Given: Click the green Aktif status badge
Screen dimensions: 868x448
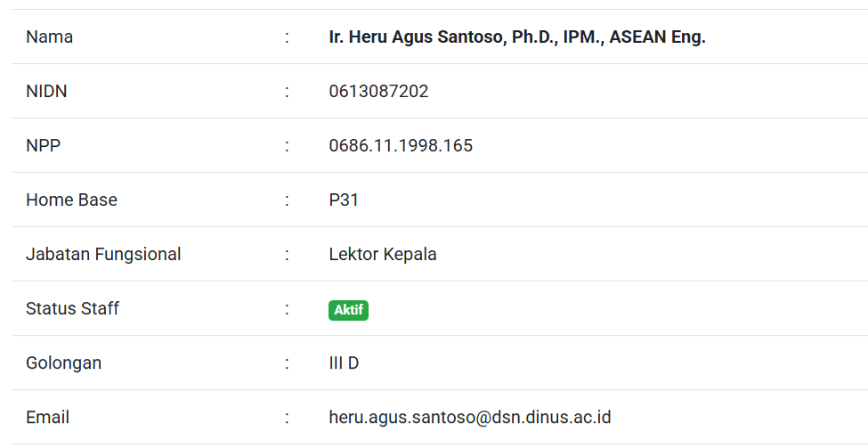Looking at the screenshot, I should (x=348, y=310).
